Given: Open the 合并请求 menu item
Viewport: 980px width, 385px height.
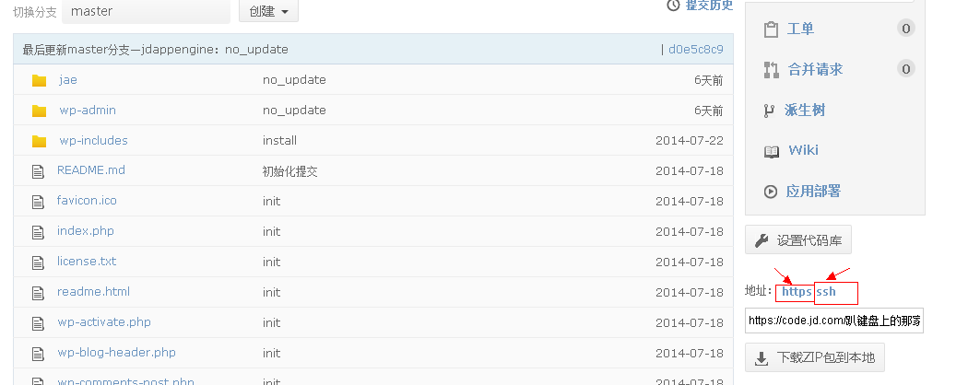Looking at the screenshot, I should pos(815,69).
